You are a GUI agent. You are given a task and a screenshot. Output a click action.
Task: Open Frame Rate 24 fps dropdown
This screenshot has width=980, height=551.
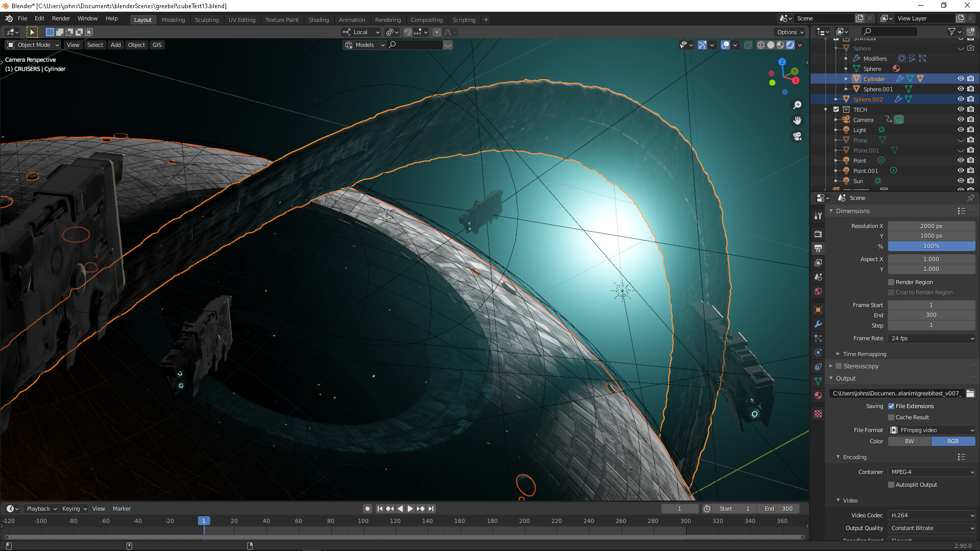tap(932, 338)
